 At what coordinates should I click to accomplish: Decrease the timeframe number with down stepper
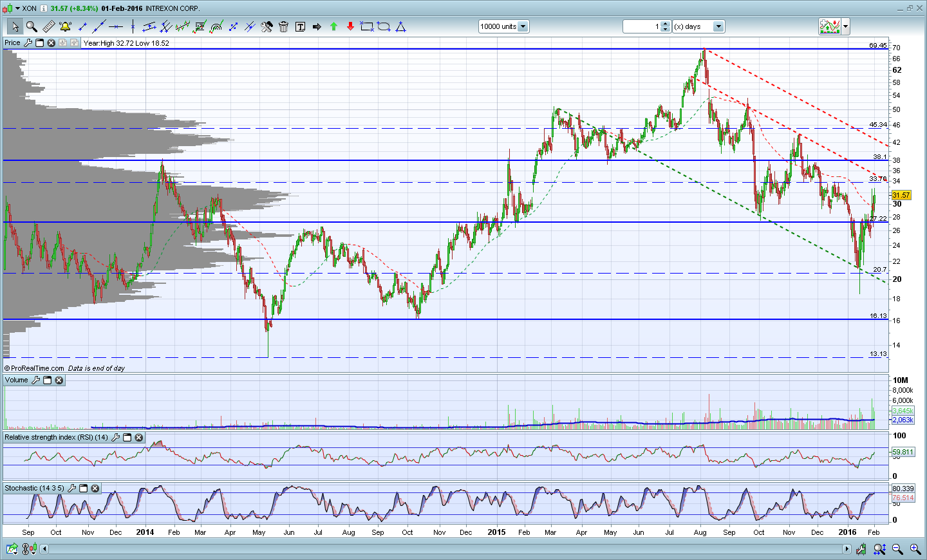pyautogui.click(x=666, y=30)
